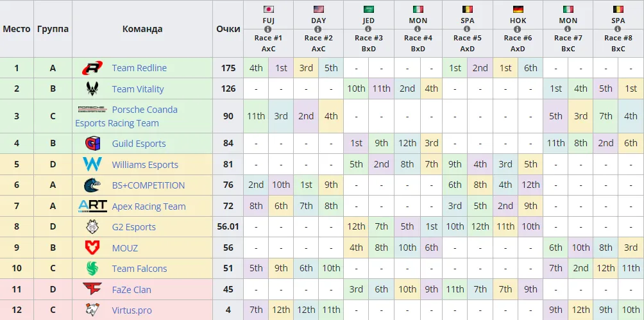Click the Porsche Coanda Esports Racing Team link
644x320 pixels.
(x=126, y=116)
